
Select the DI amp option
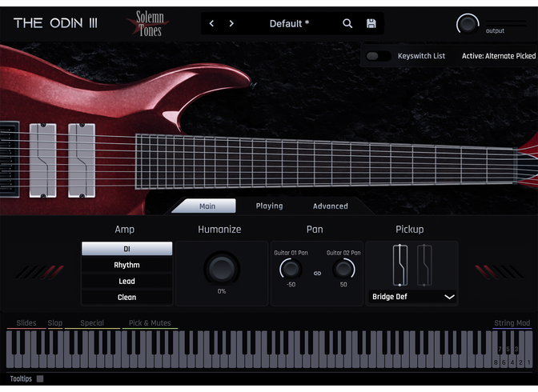[x=127, y=249]
